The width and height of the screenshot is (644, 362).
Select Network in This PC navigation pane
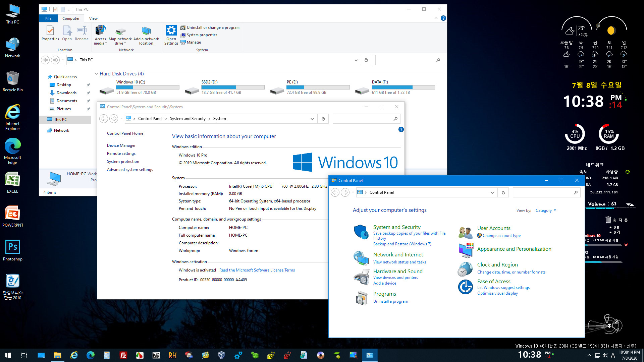(61, 130)
